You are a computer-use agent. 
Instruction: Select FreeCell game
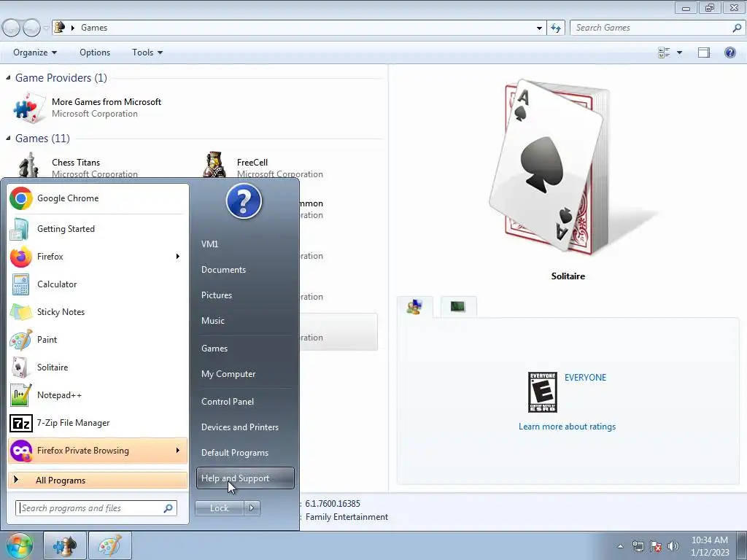264,166
